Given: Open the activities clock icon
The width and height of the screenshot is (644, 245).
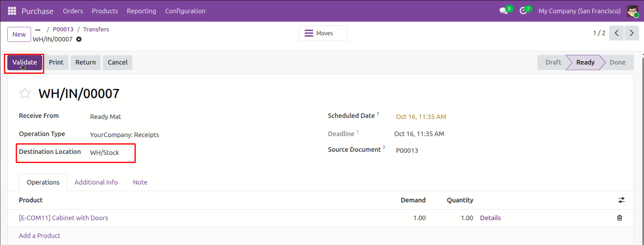Looking at the screenshot, I should (x=523, y=11).
